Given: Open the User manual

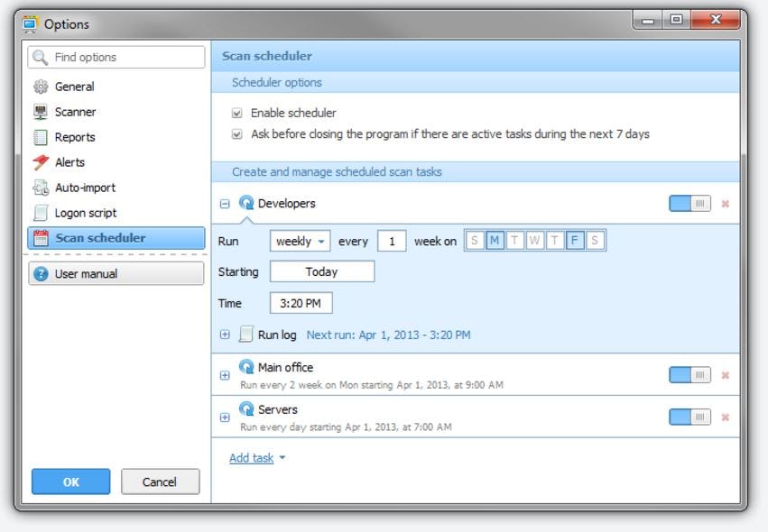Looking at the screenshot, I should [x=116, y=273].
